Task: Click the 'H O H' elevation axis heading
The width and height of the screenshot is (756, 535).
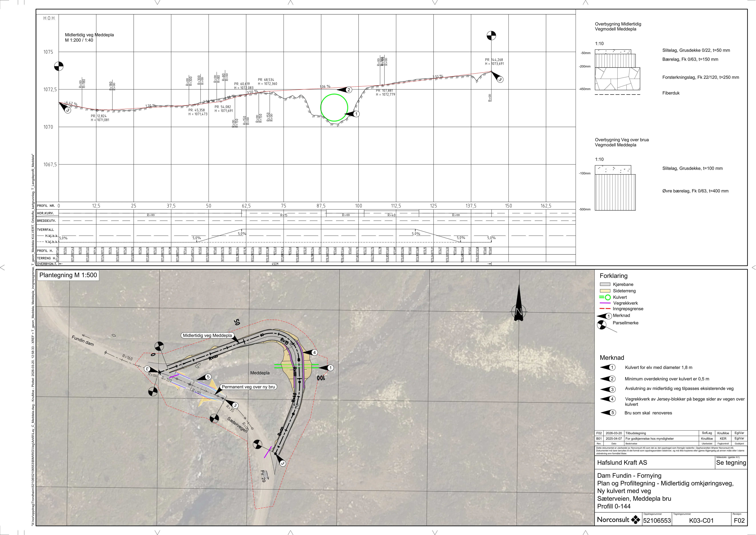Action: (49, 18)
